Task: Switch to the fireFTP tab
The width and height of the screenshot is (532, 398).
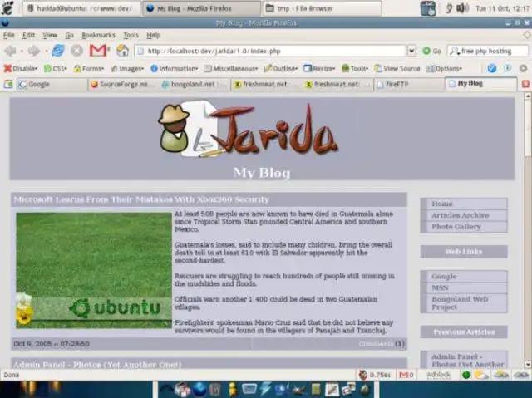Action: tap(410, 84)
